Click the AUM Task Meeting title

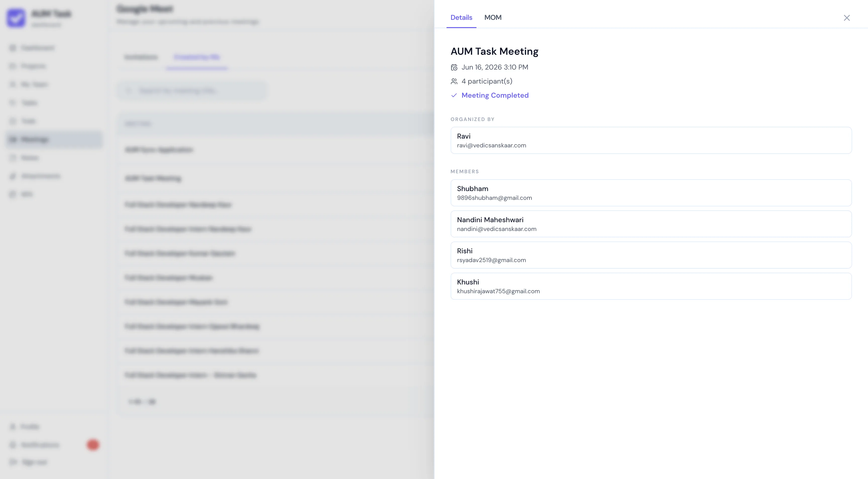(494, 51)
